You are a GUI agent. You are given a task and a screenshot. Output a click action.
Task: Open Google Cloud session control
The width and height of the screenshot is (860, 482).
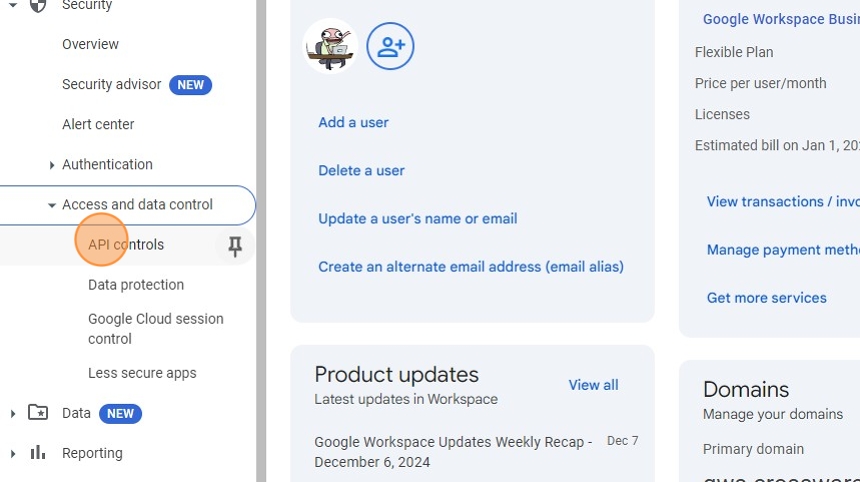click(155, 328)
